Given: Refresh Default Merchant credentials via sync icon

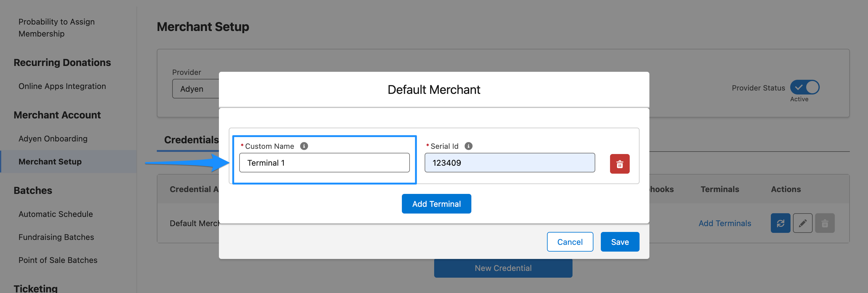Looking at the screenshot, I should click(781, 223).
